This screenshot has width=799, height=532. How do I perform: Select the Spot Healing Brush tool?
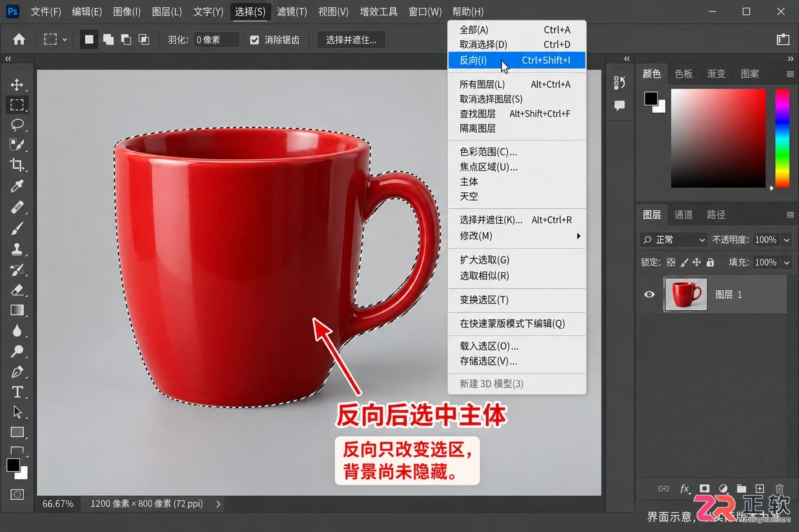(x=17, y=208)
